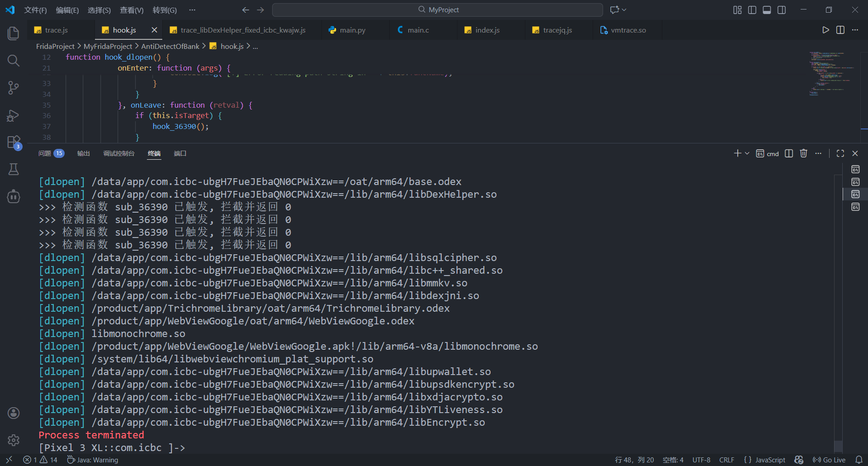Click the MyProject command center search box
868x466 pixels.
438,10
